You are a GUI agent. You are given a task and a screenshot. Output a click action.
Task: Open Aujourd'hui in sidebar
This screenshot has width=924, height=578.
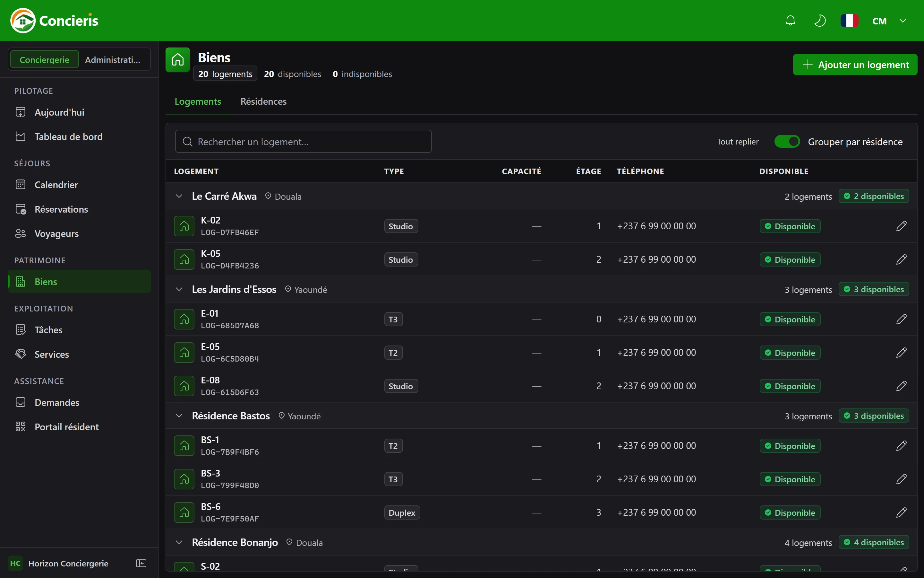[x=79, y=112]
